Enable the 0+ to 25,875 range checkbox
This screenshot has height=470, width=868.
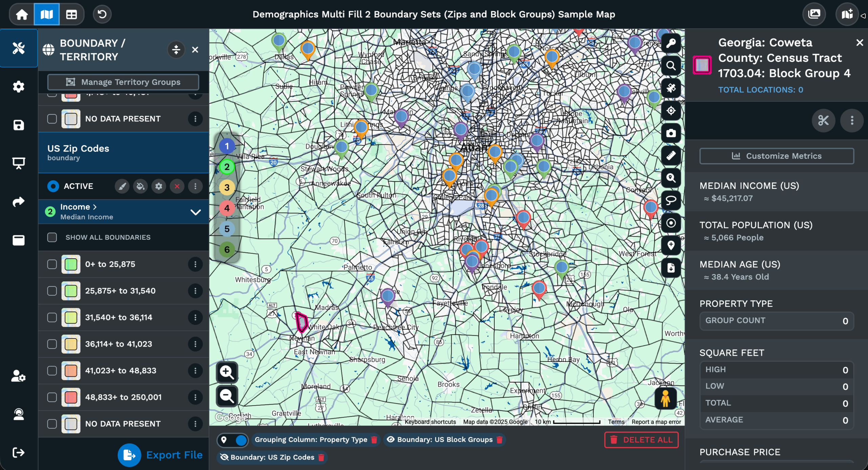(x=52, y=264)
